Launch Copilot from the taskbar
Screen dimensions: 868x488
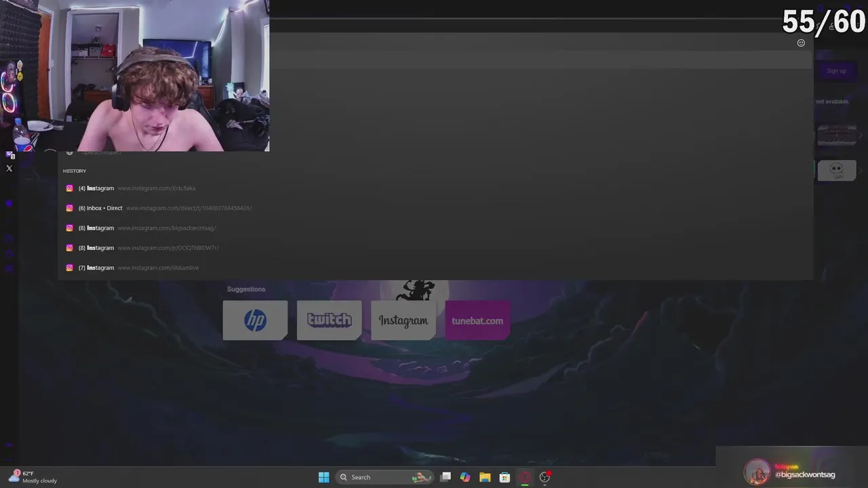pyautogui.click(x=465, y=477)
